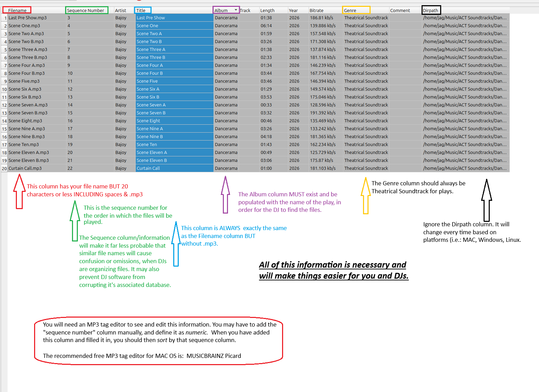Select row number 10 header
This screenshot has height=392, width=539.
4,89
